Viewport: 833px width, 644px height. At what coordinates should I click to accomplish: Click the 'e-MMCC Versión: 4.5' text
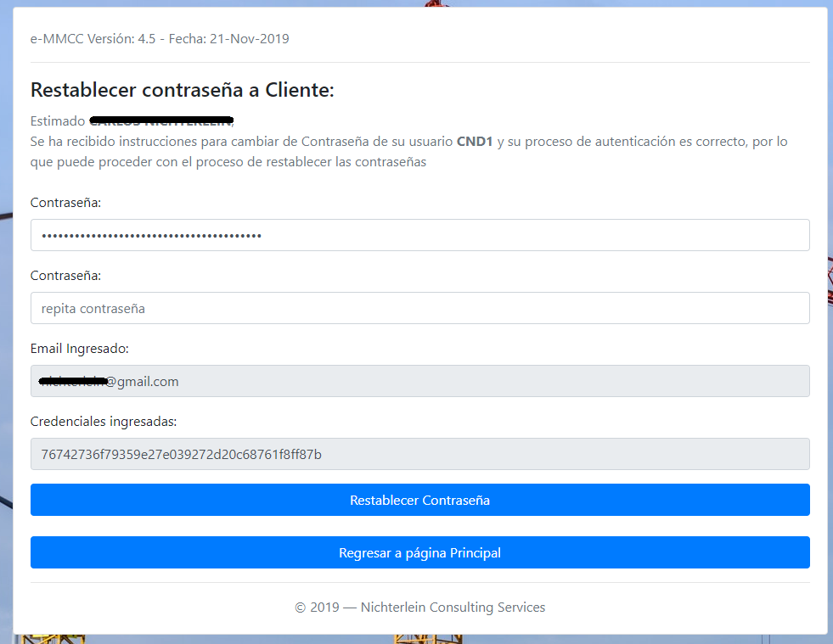(x=93, y=39)
